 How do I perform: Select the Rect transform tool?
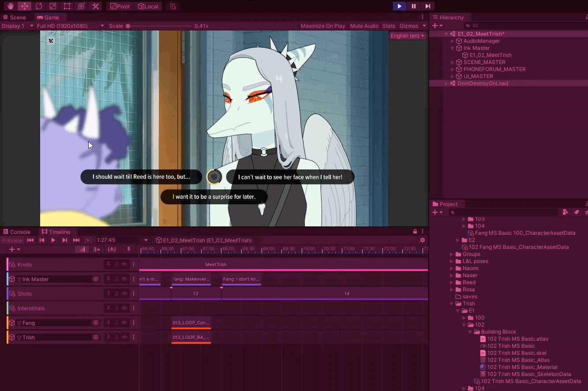pyautogui.click(x=67, y=6)
